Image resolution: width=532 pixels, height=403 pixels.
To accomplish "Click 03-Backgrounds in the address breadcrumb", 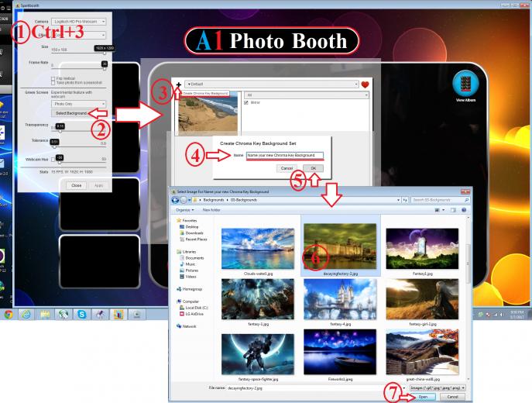I will 244,200.
